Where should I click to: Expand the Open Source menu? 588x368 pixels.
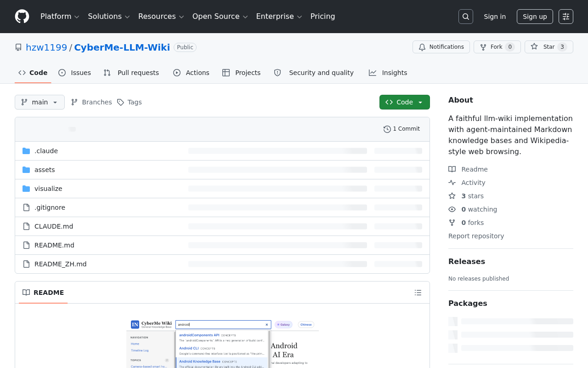click(220, 17)
